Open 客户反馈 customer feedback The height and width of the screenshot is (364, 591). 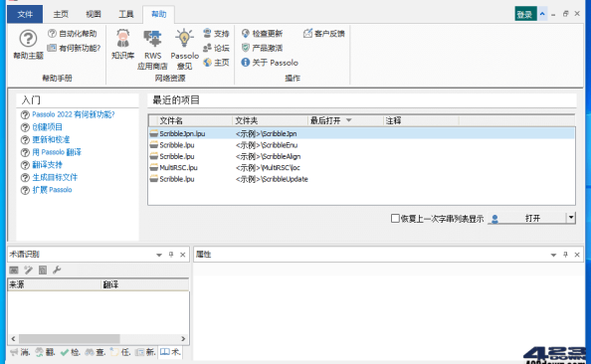click(x=324, y=34)
